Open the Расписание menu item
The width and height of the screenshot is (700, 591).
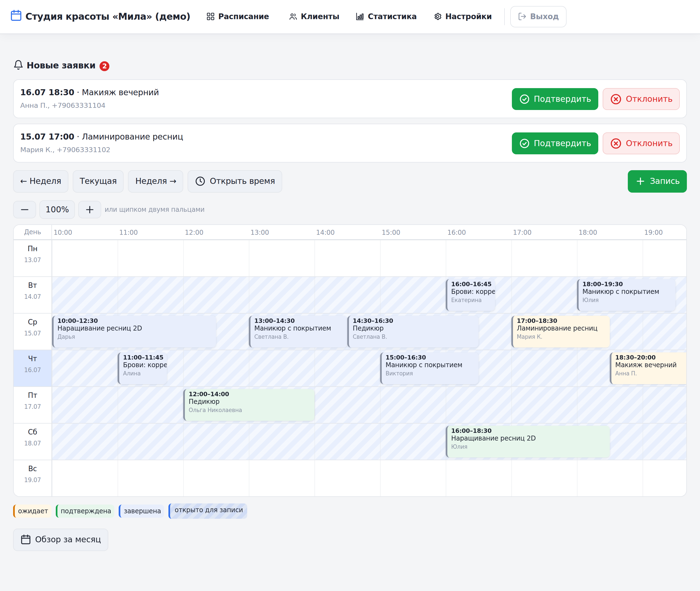point(238,16)
